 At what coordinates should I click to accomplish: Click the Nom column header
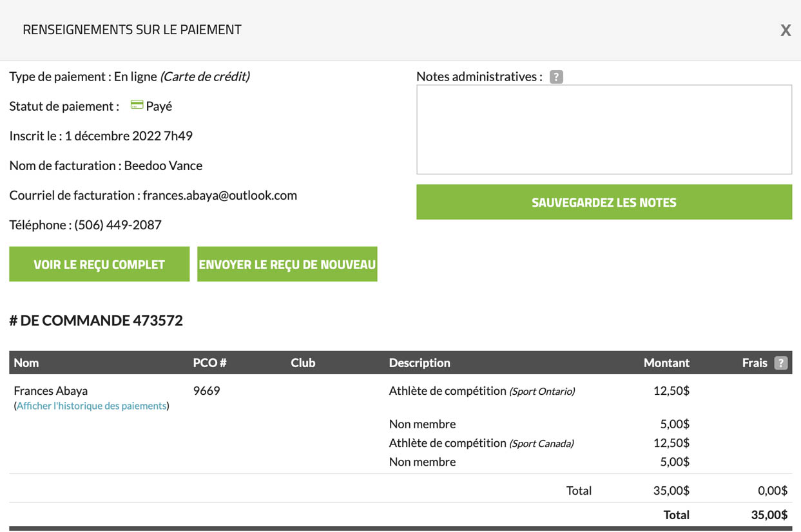(x=26, y=363)
